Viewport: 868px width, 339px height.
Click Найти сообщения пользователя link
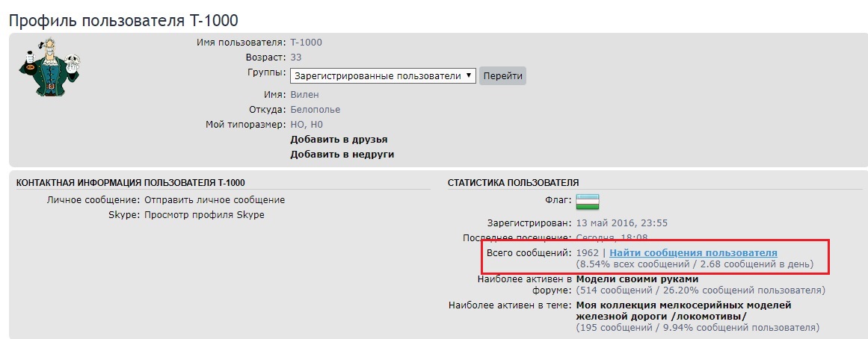[x=693, y=253]
